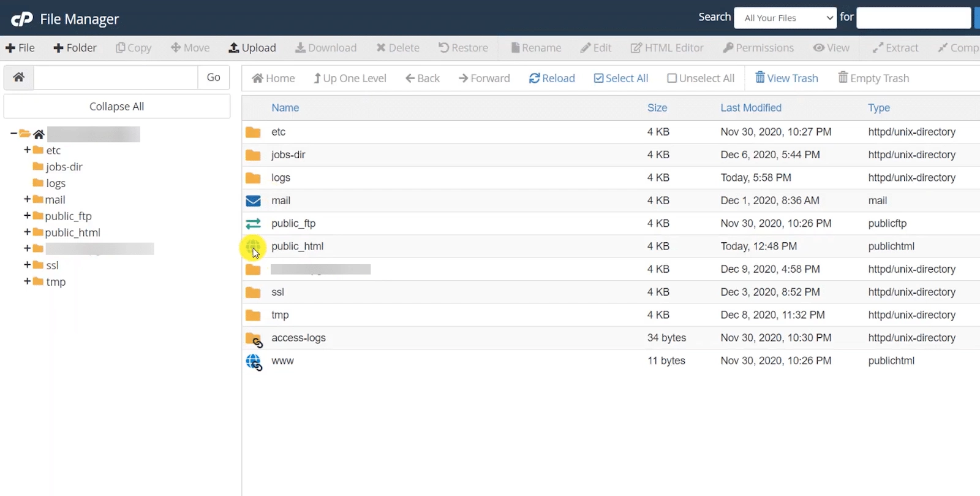Click the public_html globe icon
Viewport: 980px width, 496px height.
click(253, 246)
